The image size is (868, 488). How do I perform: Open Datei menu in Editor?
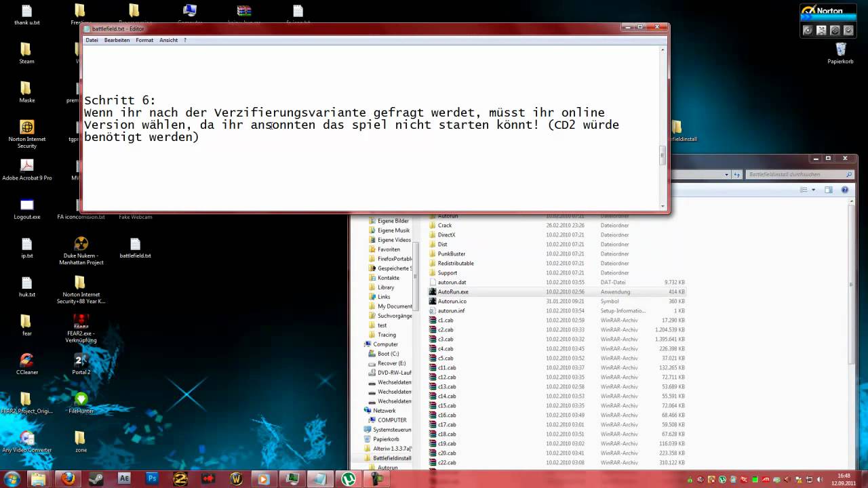pyautogui.click(x=92, y=40)
